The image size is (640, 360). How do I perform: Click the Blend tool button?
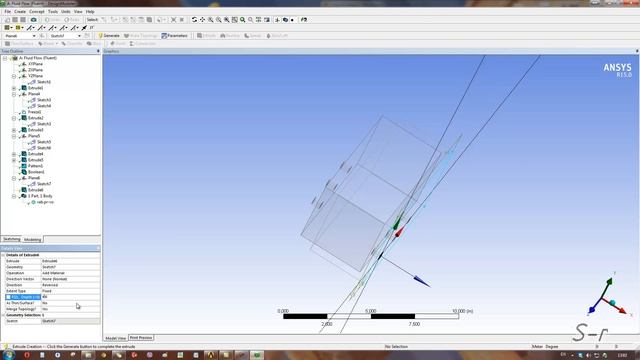coord(48,44)
